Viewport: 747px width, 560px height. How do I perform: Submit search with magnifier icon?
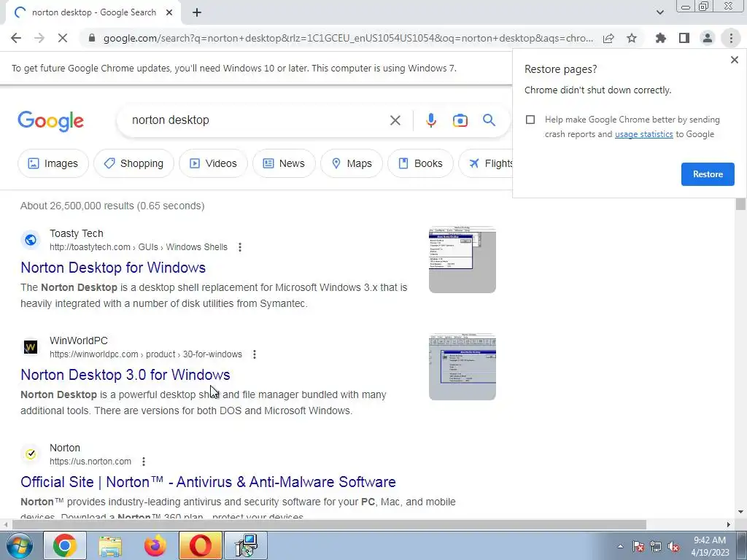pyautogui.click(x=489, y=120)
